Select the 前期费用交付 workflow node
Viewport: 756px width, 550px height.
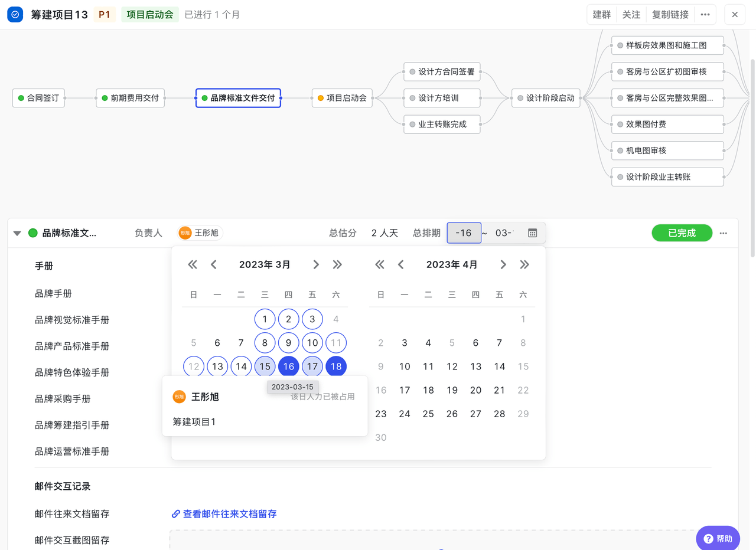131,98
